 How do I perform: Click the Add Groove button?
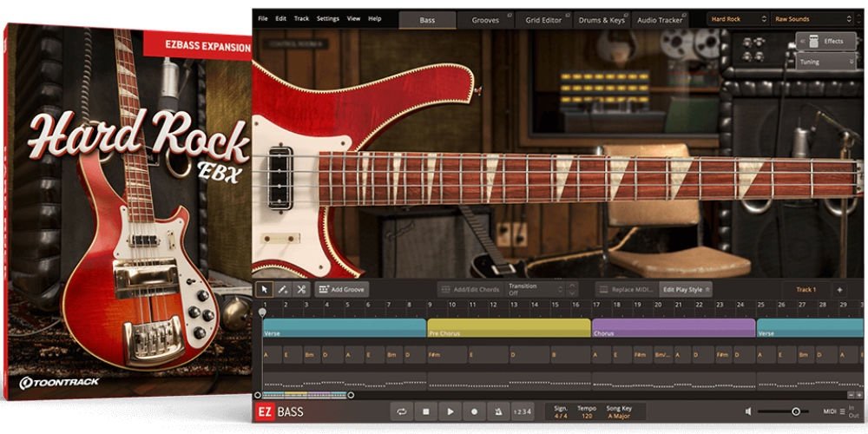[341, 289]
